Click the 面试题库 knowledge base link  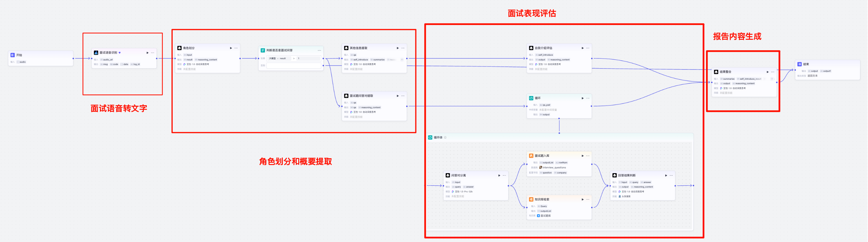click(545, 215)
